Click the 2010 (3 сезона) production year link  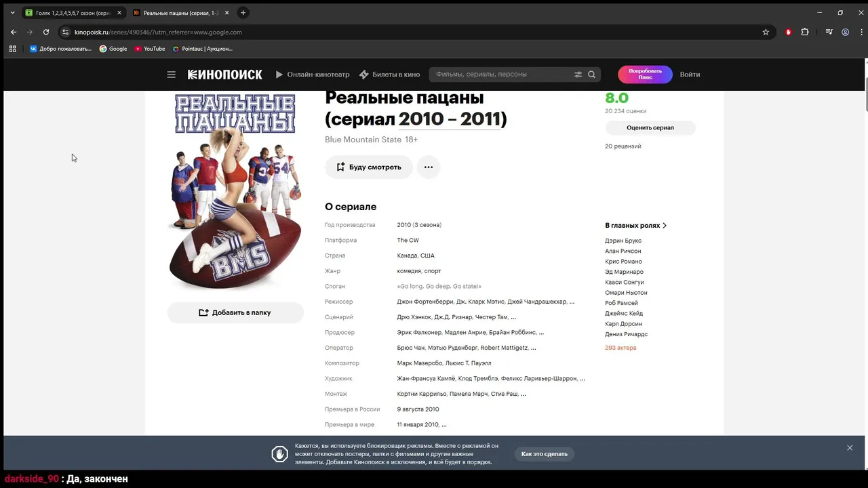(419, 225)
